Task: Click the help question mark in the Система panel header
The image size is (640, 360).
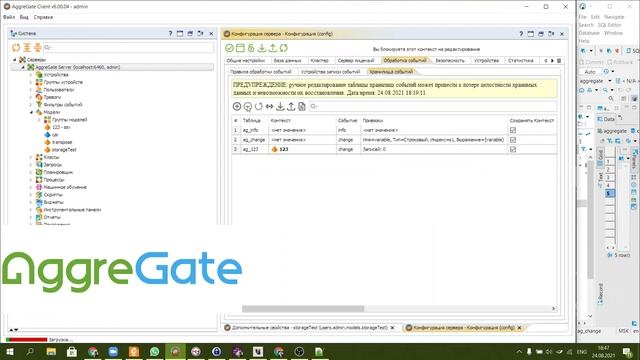Action: coord(170,33)
